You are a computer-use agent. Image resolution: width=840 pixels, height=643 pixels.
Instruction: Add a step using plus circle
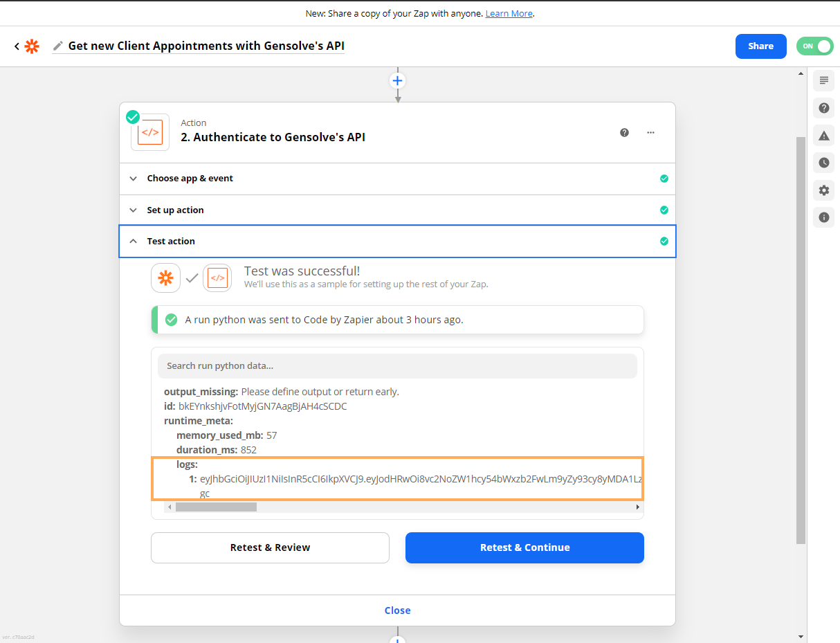397,80
